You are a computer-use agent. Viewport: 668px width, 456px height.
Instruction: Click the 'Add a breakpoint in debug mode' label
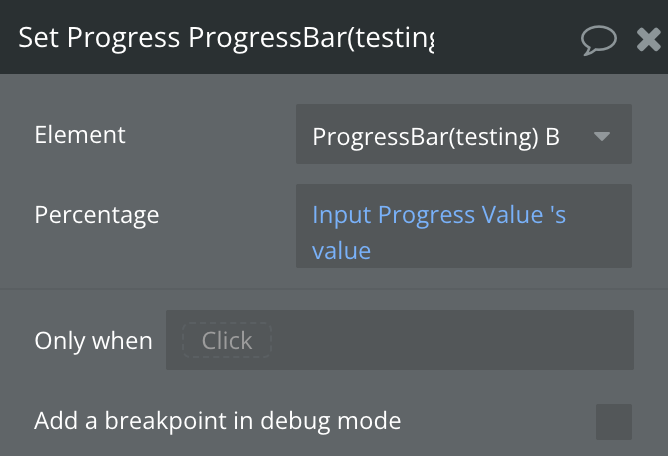(x=217, y=421)
